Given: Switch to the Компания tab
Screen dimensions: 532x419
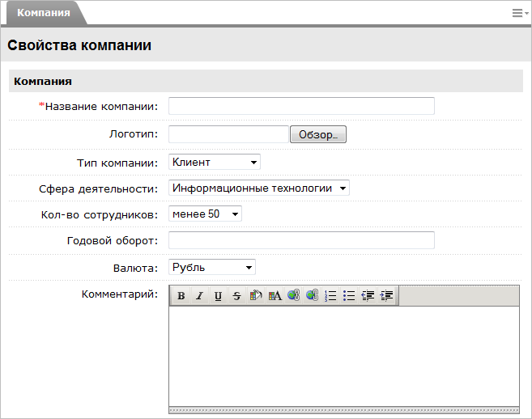Looking at the screenshot, I should pyautogui.click(x=44, y=13).
